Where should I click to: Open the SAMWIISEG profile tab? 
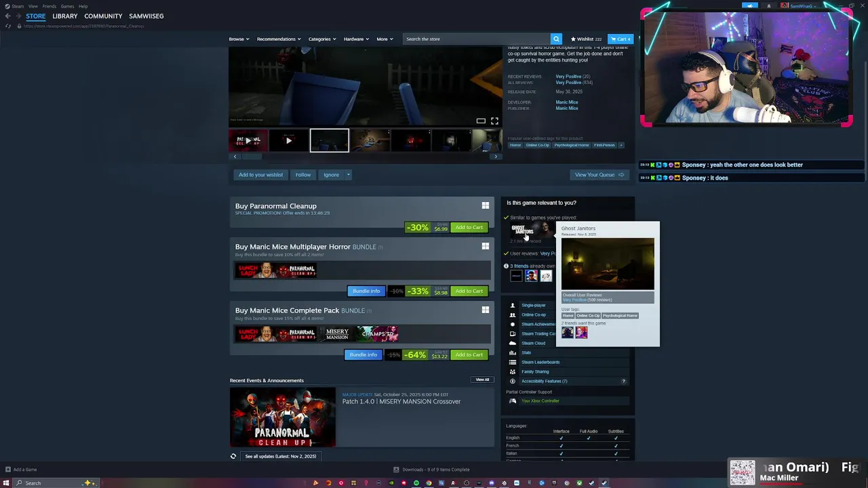[x=146, y=16]
